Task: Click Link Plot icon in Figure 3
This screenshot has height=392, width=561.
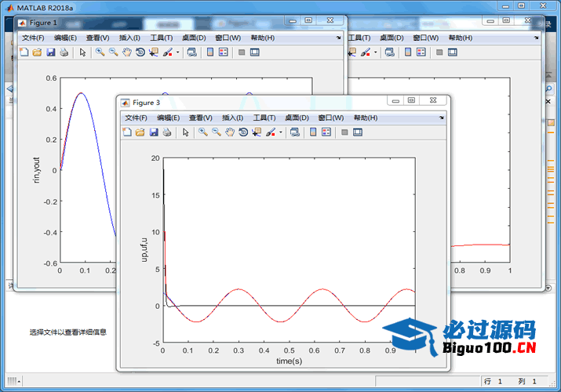Action: [x=294, y=132]
